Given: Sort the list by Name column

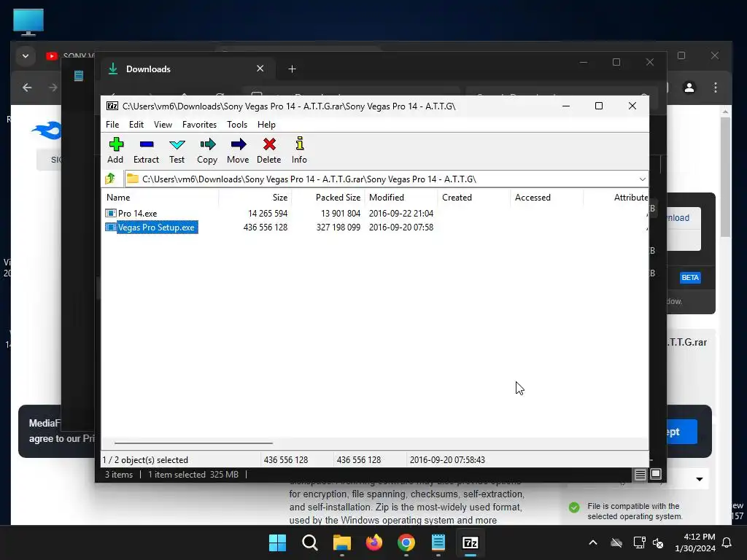Looking at the screenshot, I should (x=160, y=197).
